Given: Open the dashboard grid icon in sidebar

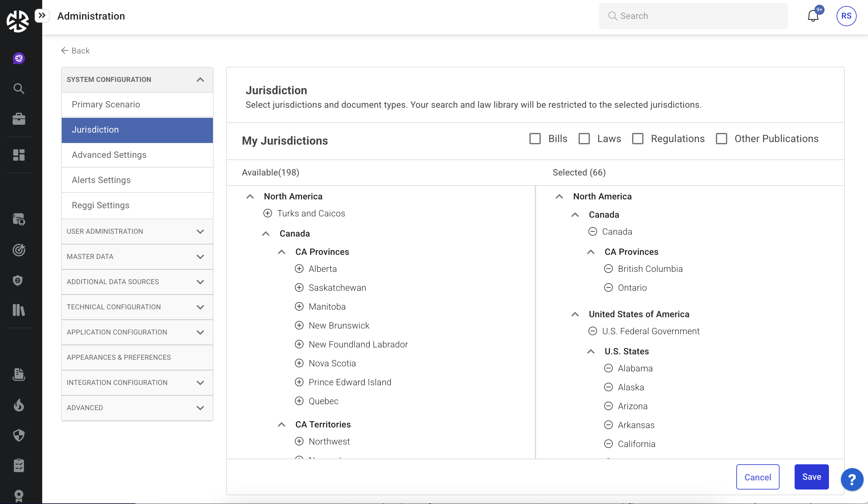Looking at the screenshot, I should [19, 155].
